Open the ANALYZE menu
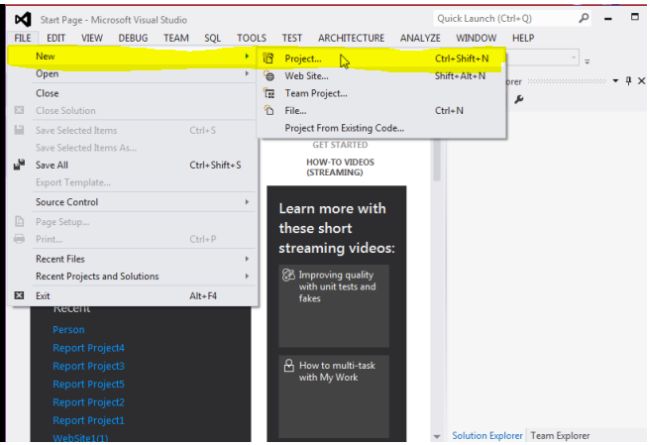 [420, 38]
